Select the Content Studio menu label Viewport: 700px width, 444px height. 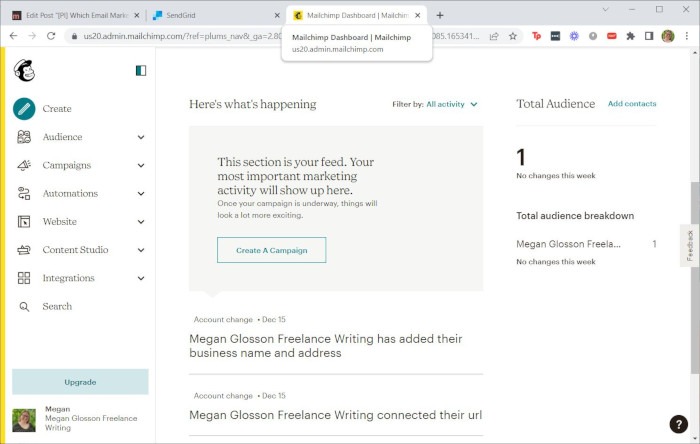(x=75, y=250)
